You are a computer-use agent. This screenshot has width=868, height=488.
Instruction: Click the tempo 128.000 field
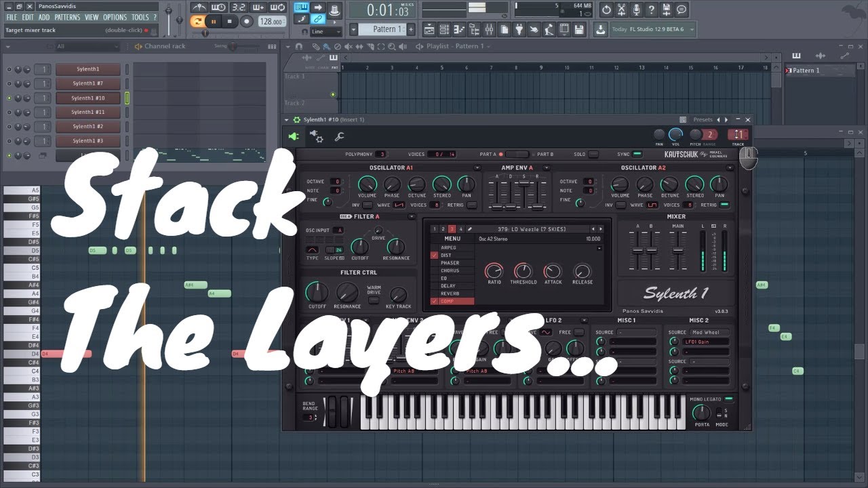[x=271, y=22]
